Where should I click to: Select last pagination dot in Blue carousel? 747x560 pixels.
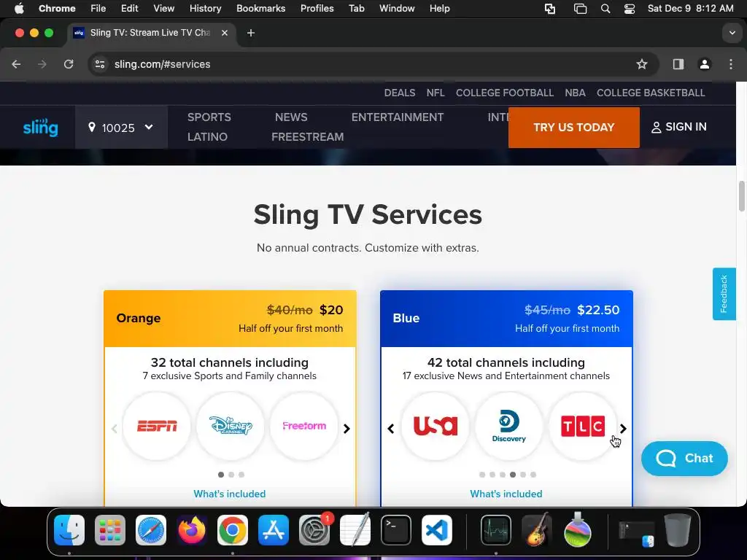533,475
